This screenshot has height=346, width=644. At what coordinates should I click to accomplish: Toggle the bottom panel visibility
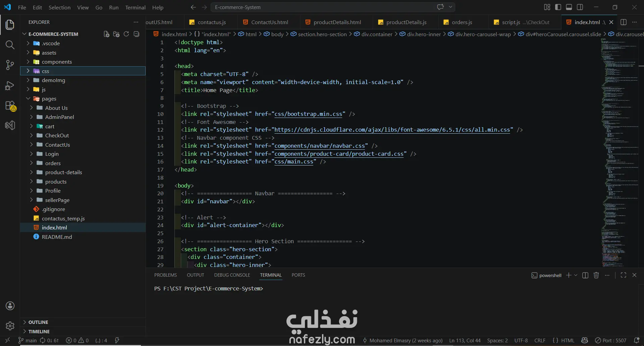[x=569, y=7]
